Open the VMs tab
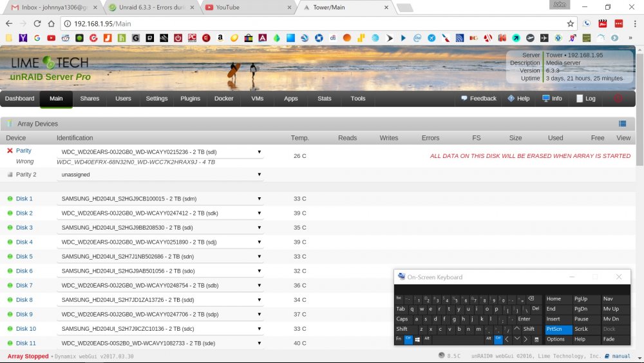This screenshot has width=644, height=363. 257,99
